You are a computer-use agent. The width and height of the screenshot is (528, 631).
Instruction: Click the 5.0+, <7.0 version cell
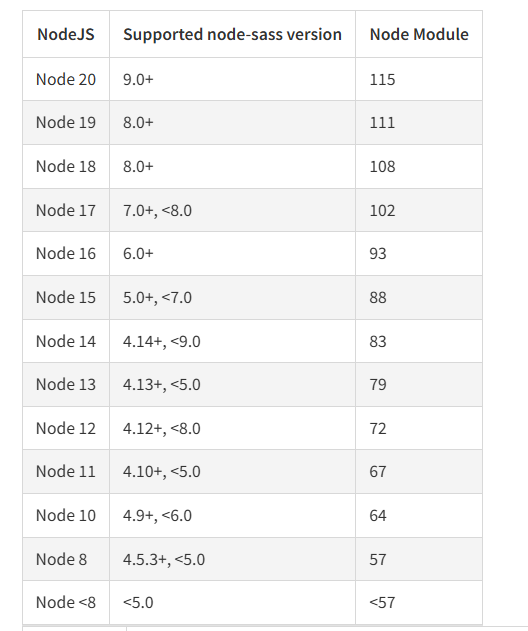tap(232, 297)
